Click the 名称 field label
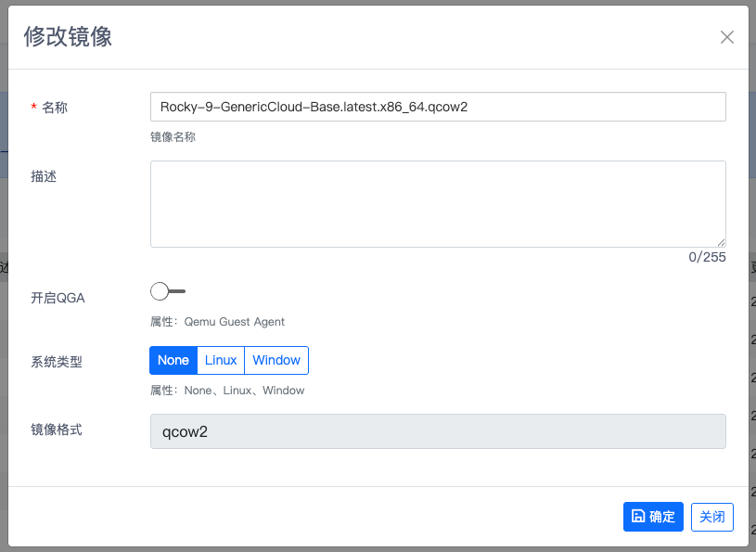 [x=55, y=108]
